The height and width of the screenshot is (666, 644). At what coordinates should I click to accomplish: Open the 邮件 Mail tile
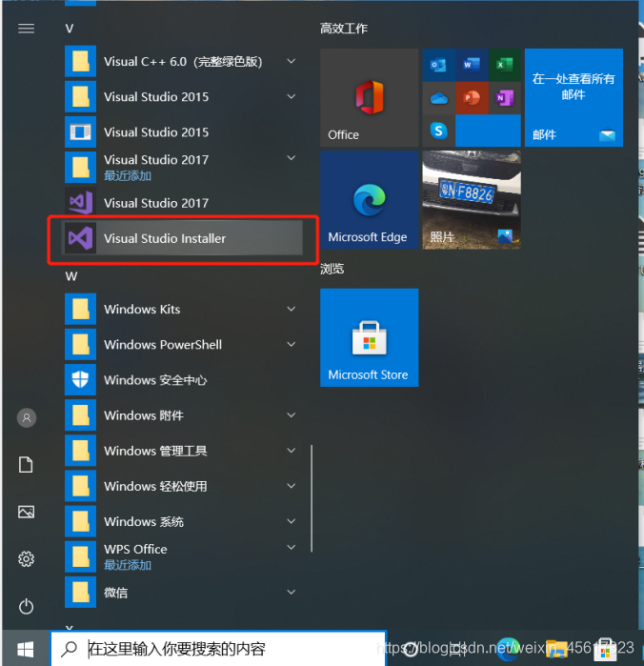(x=574, y=98)
